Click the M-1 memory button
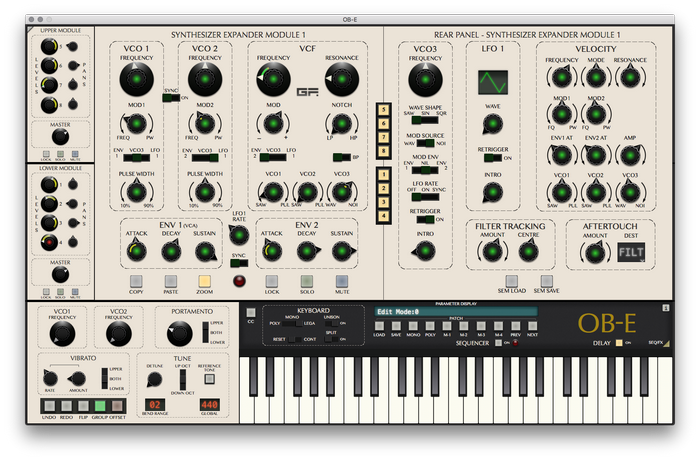The image size is (700, 461). pos(447,326)
